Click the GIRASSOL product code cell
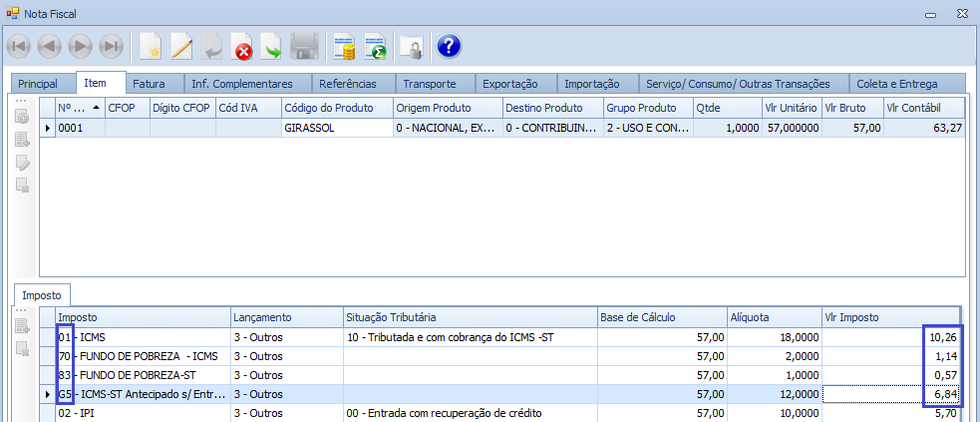The height and width of the screenshot is (422, 980). coord(334,128)
